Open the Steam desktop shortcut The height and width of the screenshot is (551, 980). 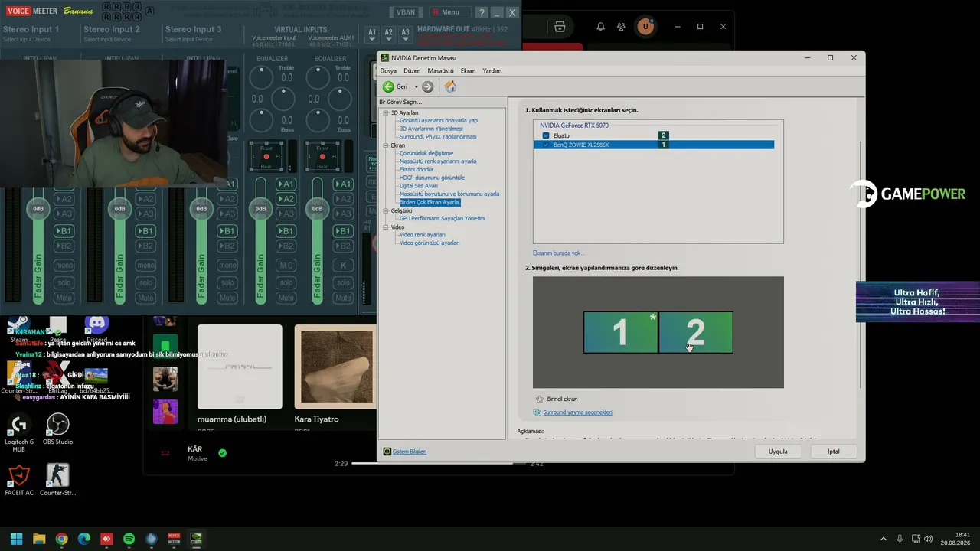coord(19,329)
